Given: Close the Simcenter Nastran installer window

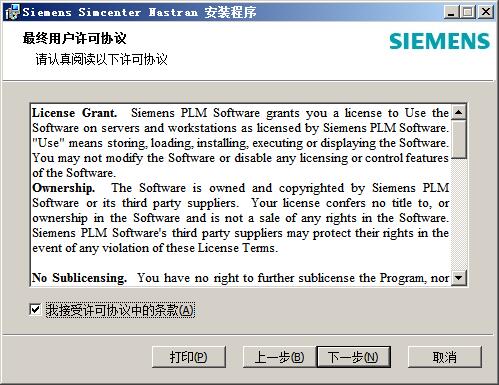Looking at the screenshot, I should [x=486, y=12].
